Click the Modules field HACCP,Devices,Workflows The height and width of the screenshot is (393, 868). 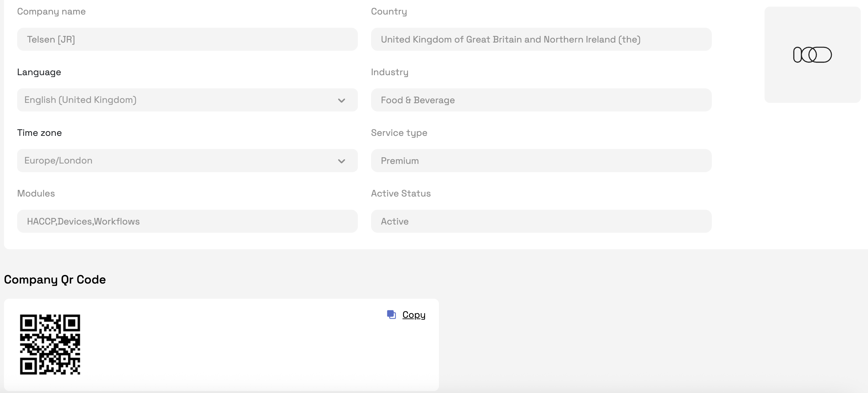click(187, 222)
